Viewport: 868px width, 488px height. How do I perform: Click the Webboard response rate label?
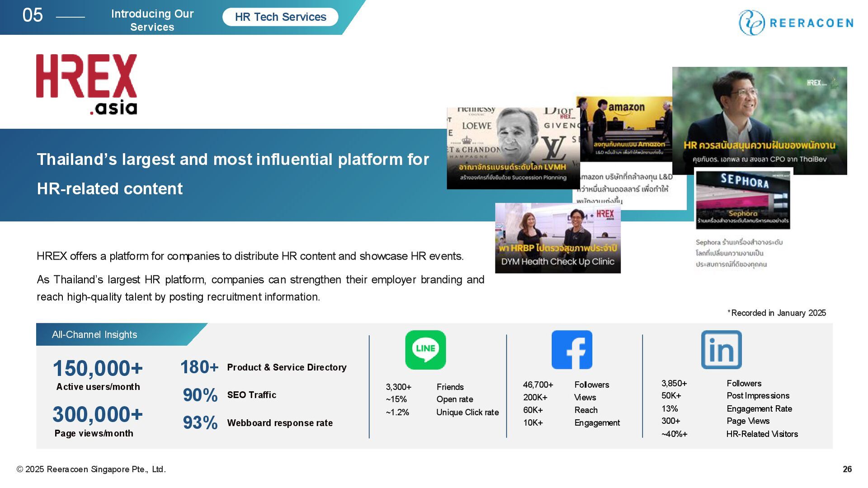coord(280,423)
